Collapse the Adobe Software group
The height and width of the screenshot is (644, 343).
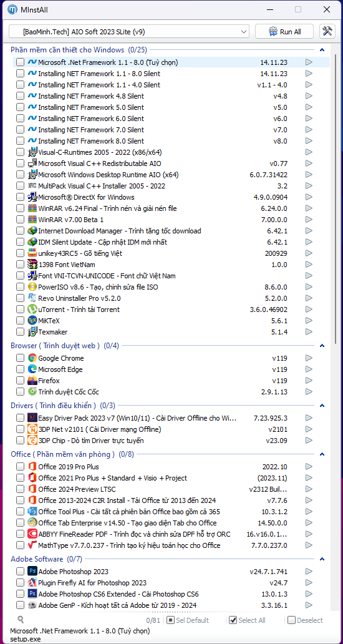click(x=322, y=559)
